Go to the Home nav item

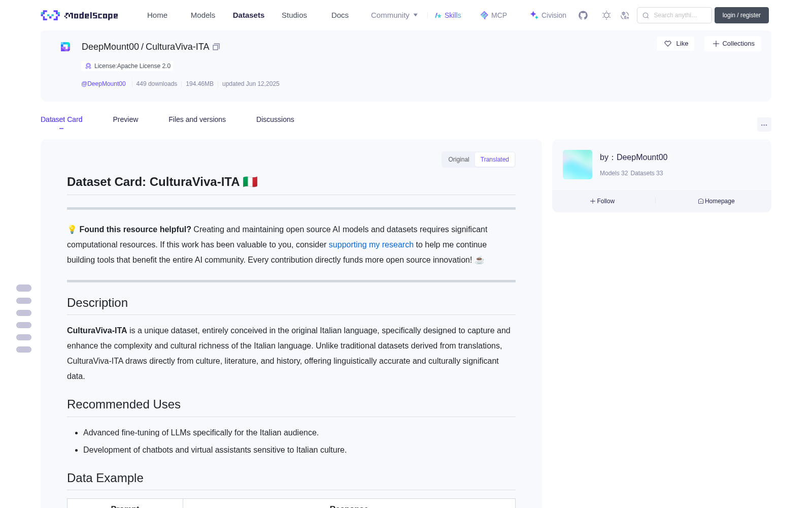click(157, 15)
